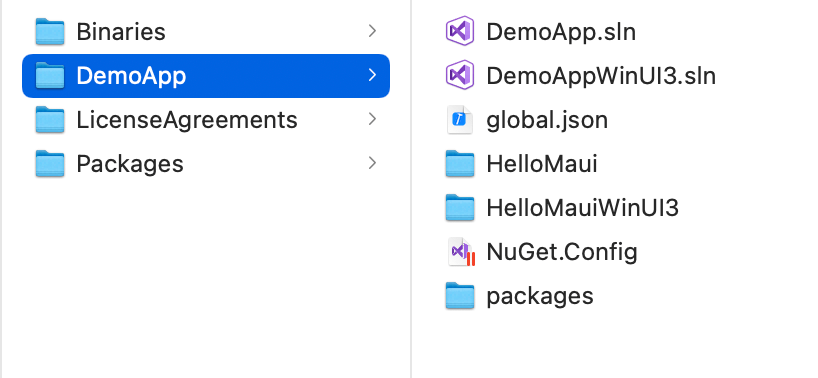Viewport: 818px width, 378px height.
Task: Select the DemoApp.sln file name
Action: point(561,32)
